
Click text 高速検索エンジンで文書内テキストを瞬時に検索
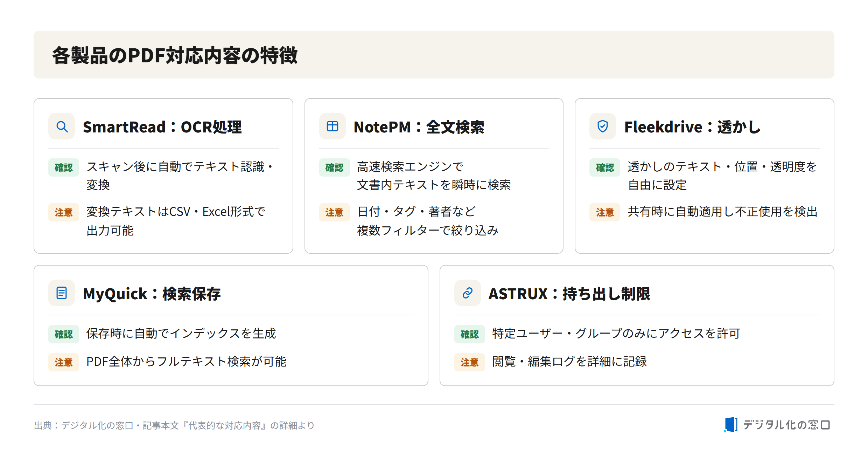(x=434, y=176)
